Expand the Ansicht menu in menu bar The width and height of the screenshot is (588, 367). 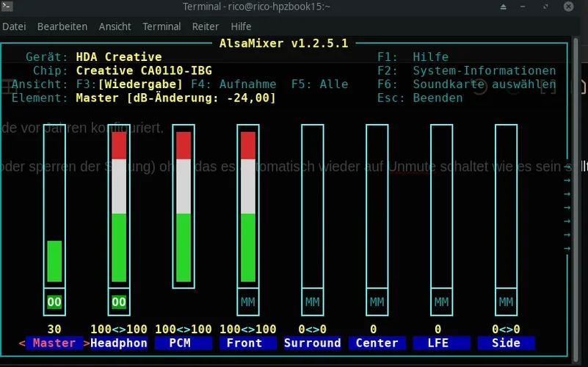pos(115,26)
